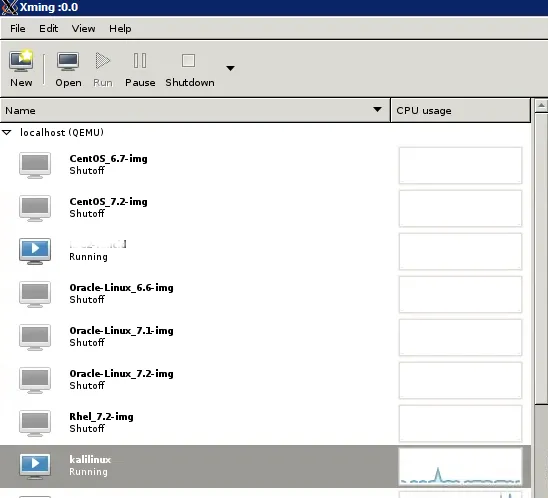
Task: Click the localhost (QEMU) connection label
Action: pyautogui.click(x=62, y=132)
